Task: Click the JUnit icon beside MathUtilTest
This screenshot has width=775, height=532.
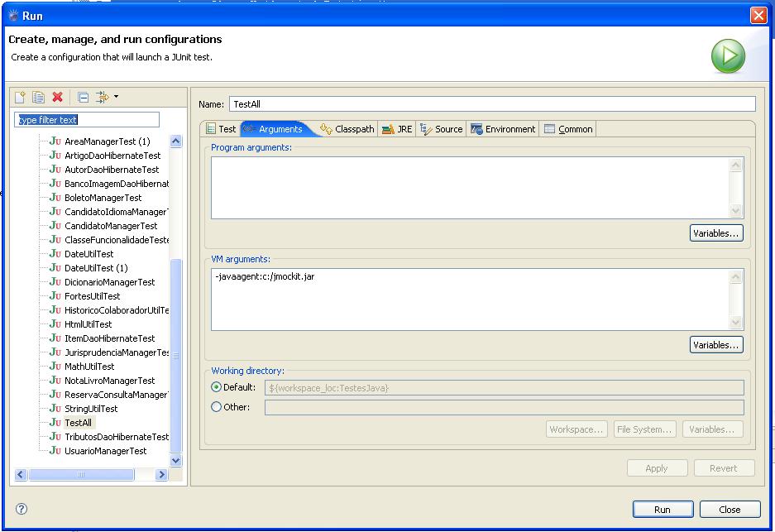Action: 55,367
